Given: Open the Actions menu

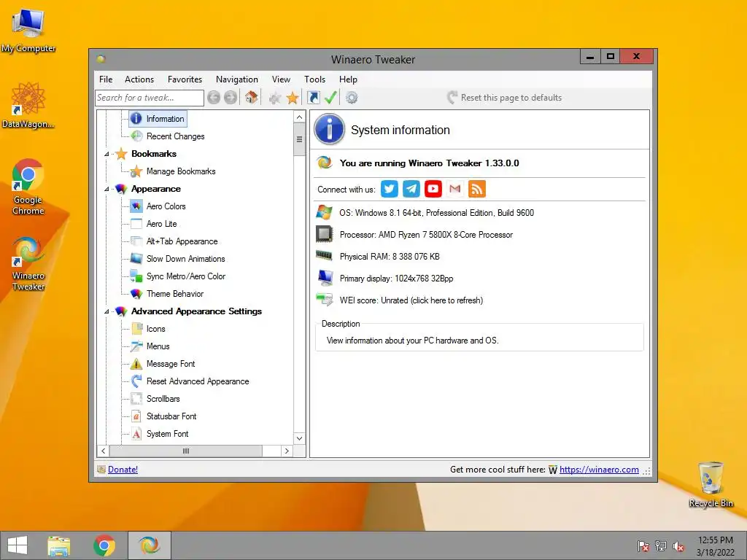Looking at the screenshot, I should click(x=139, y=79).
